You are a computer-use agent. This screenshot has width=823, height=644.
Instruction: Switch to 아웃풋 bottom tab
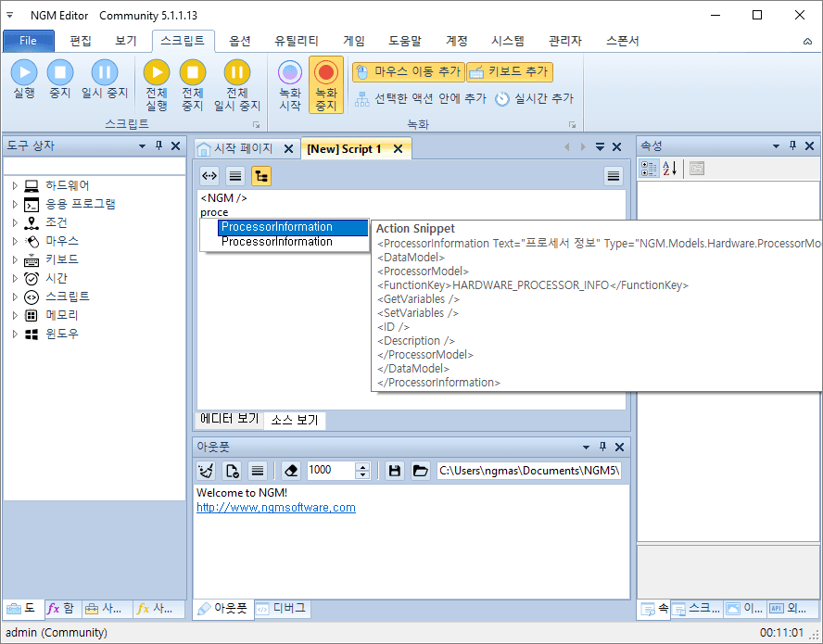click(x=223, y=608)
